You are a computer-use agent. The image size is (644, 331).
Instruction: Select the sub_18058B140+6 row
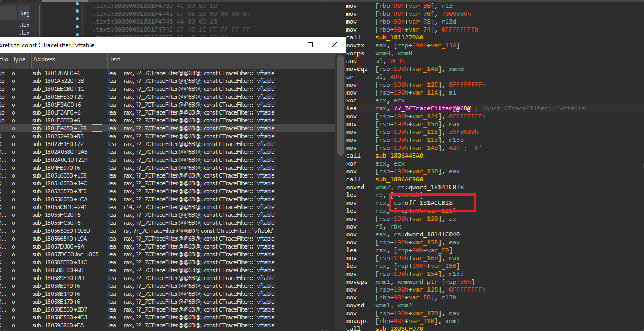point(168,294)
